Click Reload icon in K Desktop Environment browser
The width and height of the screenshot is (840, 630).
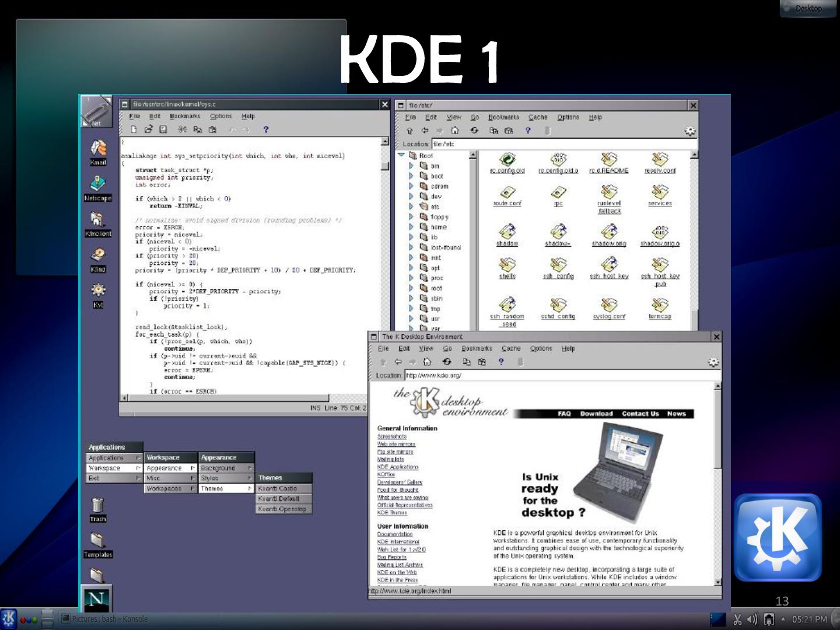click(447, 362)
